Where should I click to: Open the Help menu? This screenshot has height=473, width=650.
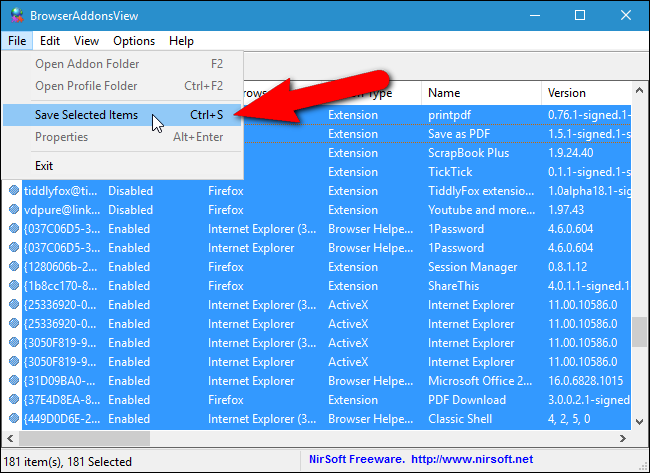181,41
